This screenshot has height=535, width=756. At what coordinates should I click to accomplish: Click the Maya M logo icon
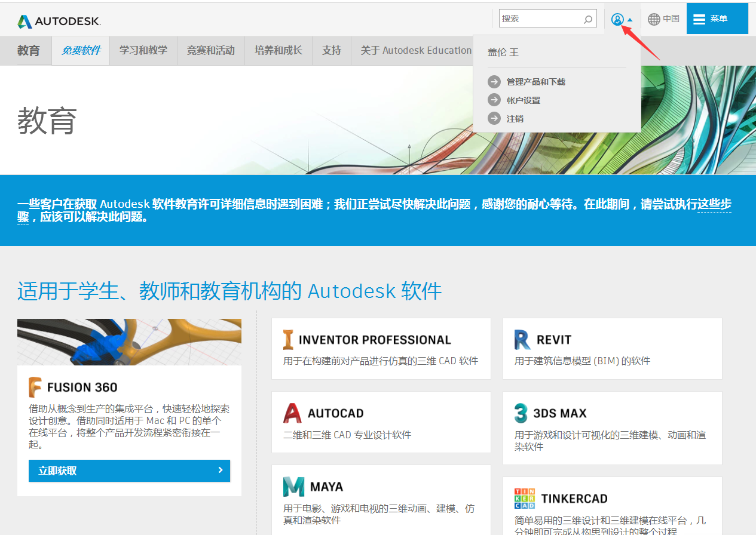[x=293, y=487]
